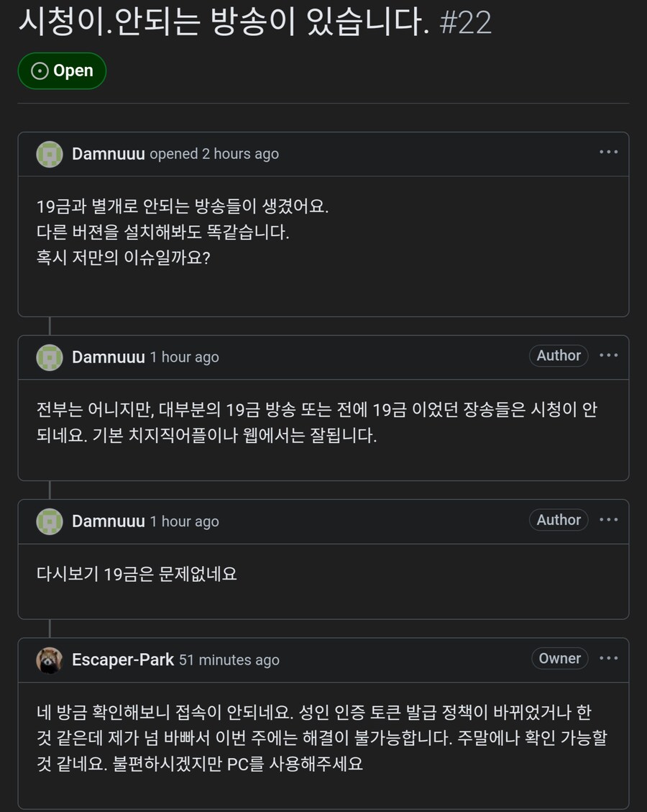This screenshot has height=812, width=647.
Task: Open the kebab menu on the first comment
Action: tap(609, 152)
